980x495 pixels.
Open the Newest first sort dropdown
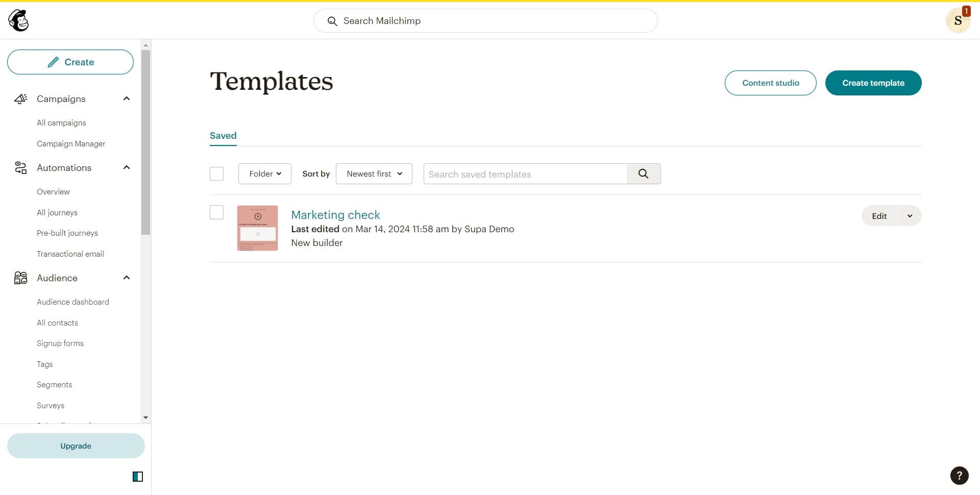coord(374,174)
